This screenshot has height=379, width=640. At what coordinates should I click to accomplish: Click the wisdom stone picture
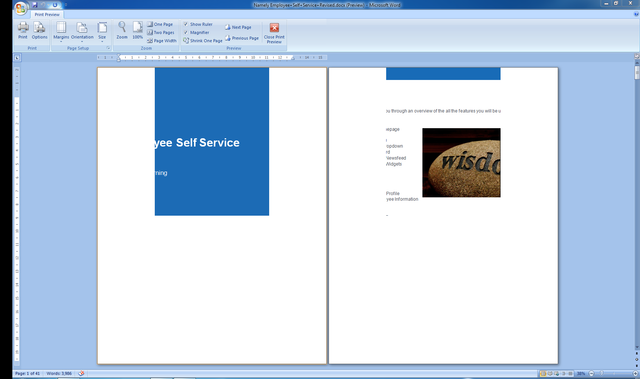pos(461,162)
